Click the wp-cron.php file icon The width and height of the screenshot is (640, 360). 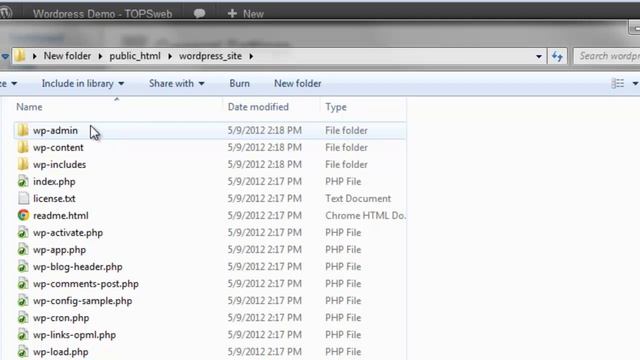(23, 318)
